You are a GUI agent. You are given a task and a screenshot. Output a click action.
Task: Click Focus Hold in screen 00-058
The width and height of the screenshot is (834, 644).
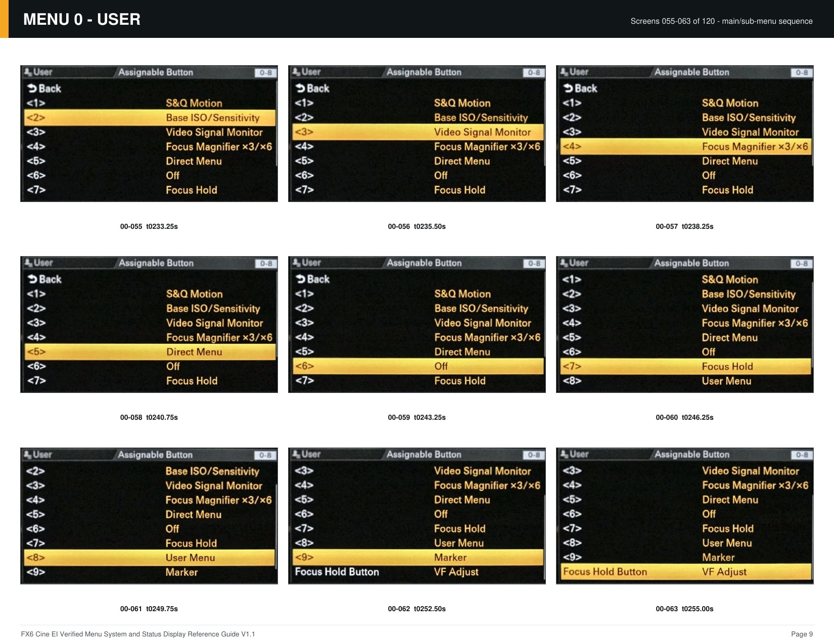192,381
